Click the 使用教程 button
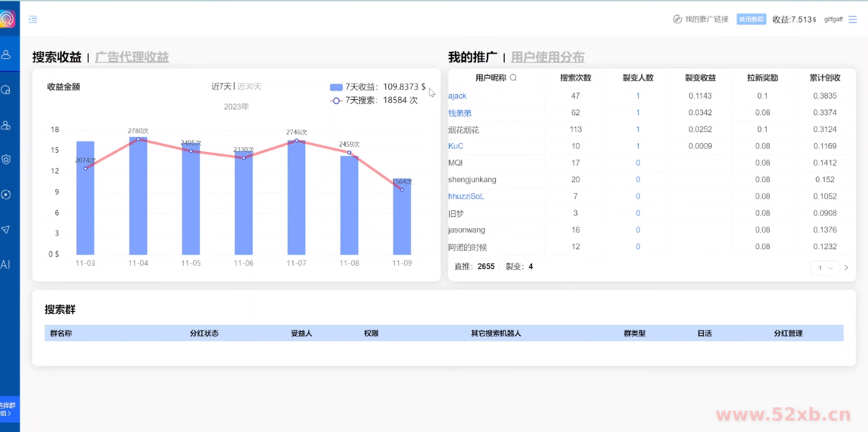 [751, 20]
